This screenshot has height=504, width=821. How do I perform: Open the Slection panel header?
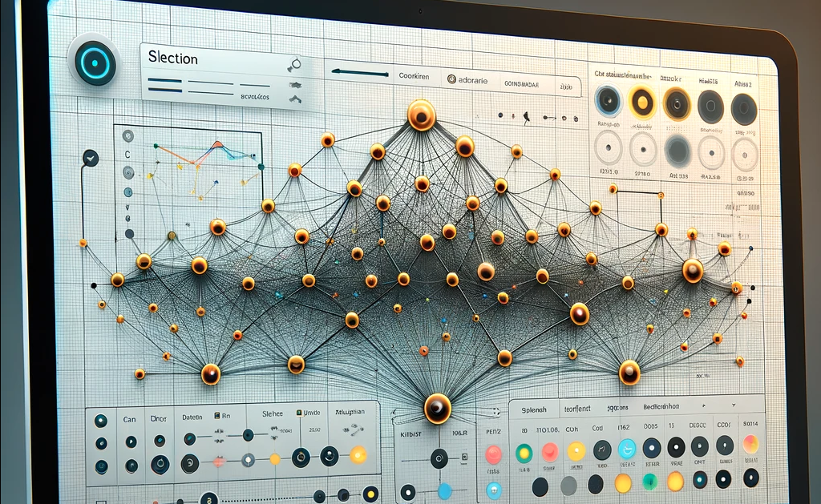172,58
